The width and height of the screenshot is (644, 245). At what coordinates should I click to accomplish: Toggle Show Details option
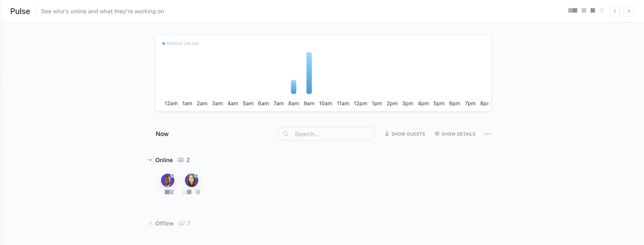[x=458, y=134]
